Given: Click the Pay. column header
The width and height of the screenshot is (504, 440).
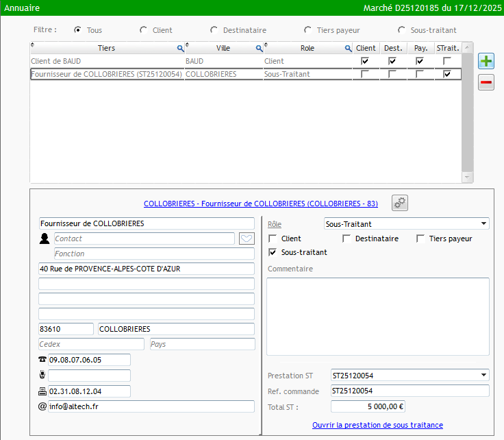Looking at the screenshot, I should click(420, 48).
